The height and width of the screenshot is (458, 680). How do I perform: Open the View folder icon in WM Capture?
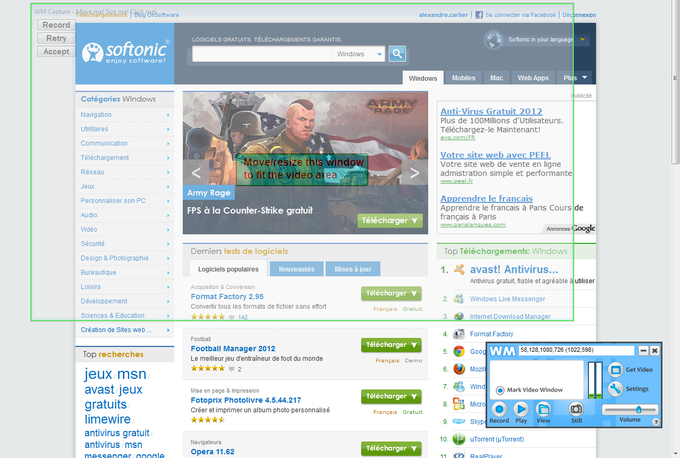[x=543, y=409]
